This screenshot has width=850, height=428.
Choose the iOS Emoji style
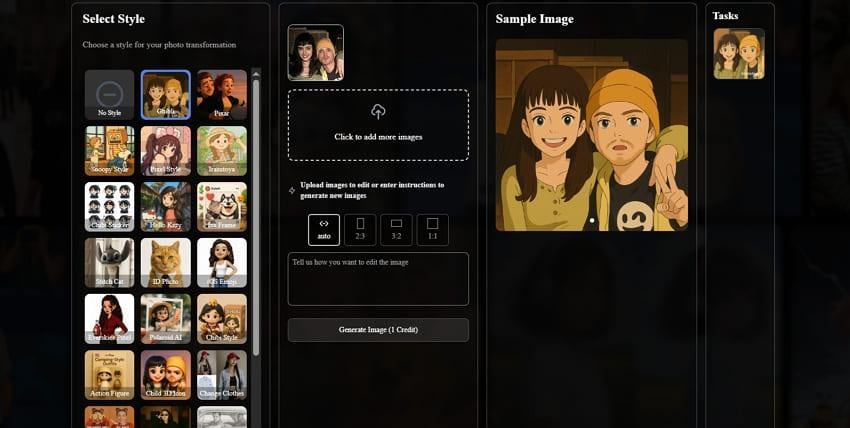point(222,263)
